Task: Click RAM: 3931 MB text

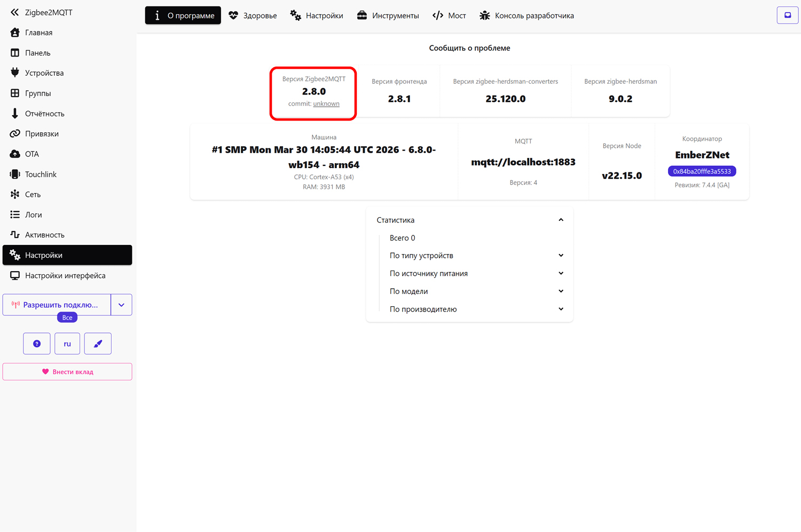Action: pyautogui.click(x=324, y=187)
